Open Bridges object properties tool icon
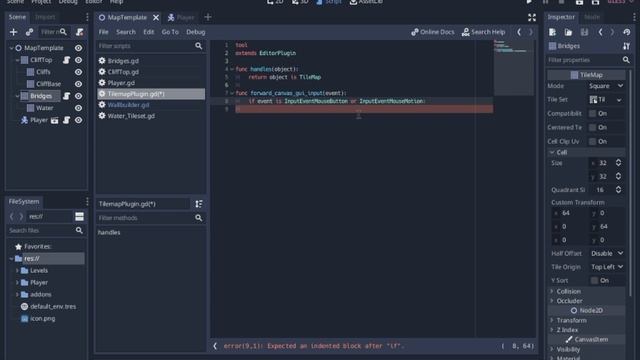Image resolution: width=640 pixels, height=360 pixels. (x=627, y=46)
